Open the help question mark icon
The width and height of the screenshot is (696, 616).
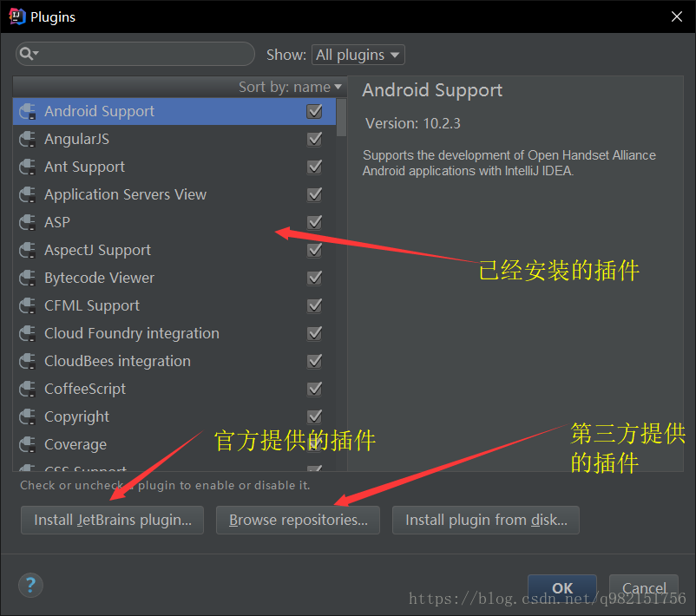tap(30, 586)
